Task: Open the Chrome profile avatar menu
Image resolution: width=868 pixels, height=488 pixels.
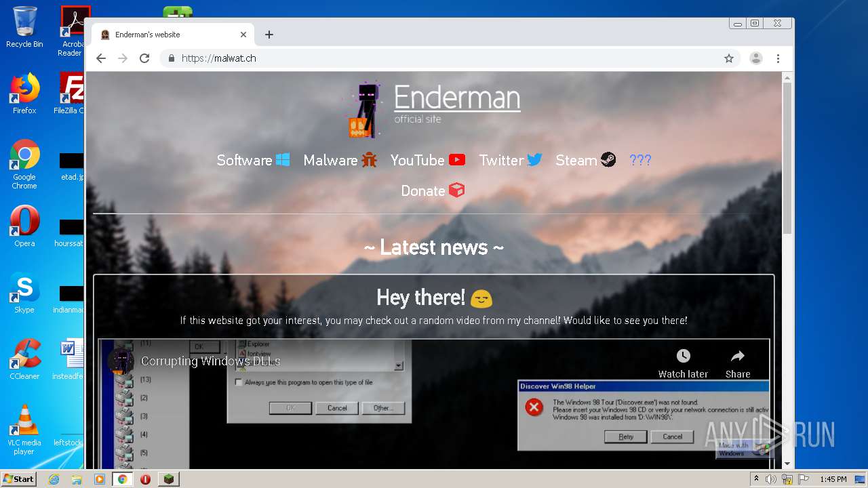Action: 755,58
